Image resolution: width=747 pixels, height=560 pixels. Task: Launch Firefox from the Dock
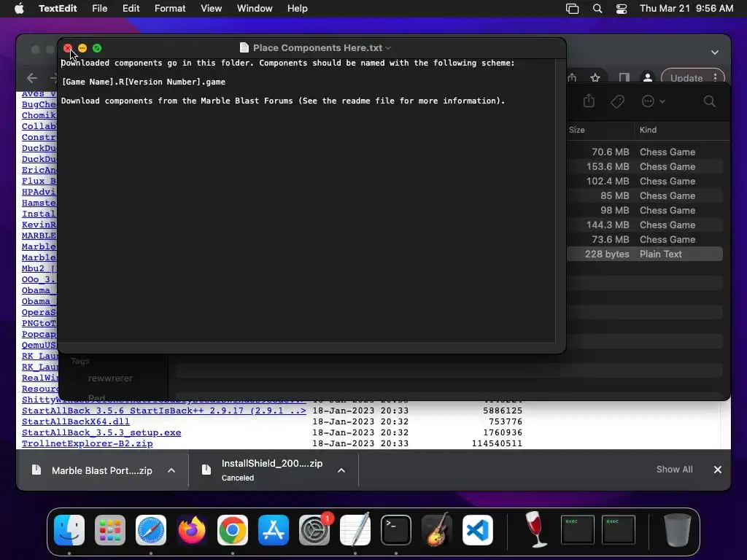click(192, 530)
